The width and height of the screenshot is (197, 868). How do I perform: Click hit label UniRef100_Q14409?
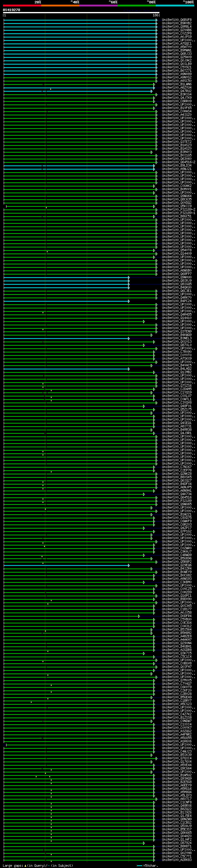click(177, 254)
